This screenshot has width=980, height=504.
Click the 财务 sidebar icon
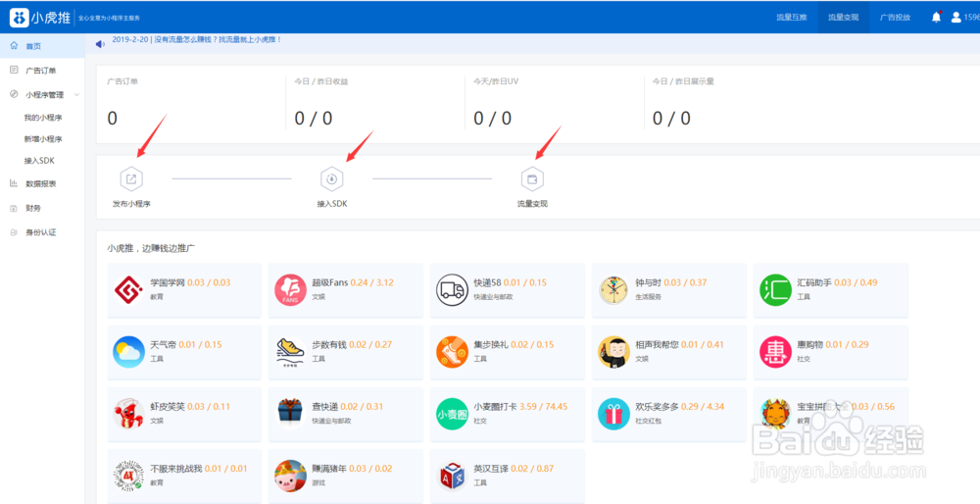tap(13, 208)
